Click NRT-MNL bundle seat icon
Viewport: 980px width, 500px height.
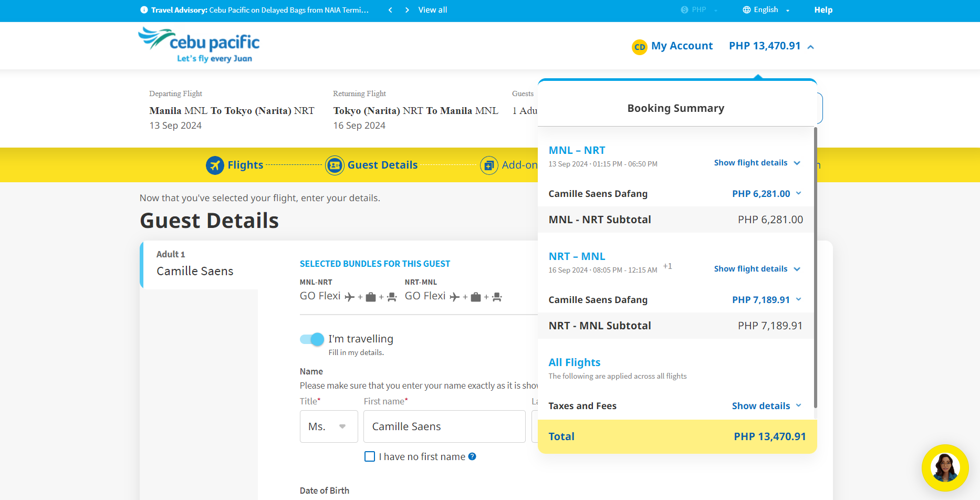497,297
